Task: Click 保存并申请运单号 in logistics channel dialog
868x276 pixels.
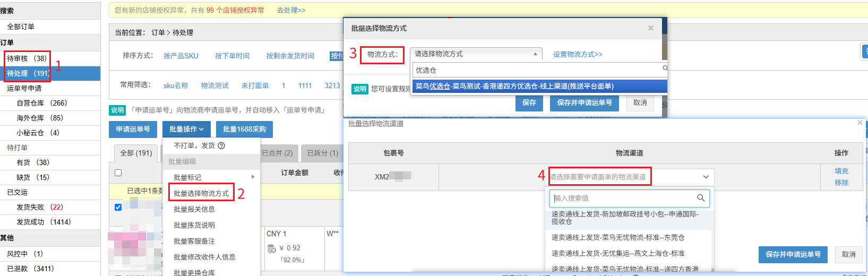Action: coord(793,254)
